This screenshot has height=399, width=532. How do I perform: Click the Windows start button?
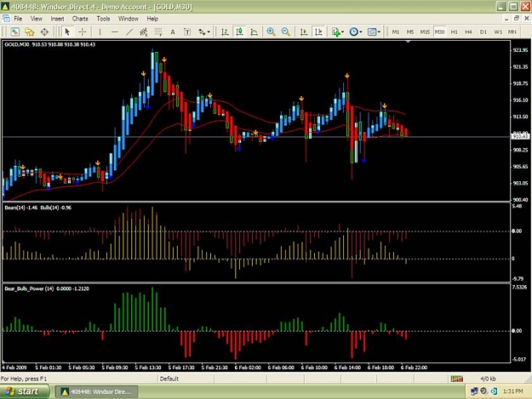[x=24, y=391]
